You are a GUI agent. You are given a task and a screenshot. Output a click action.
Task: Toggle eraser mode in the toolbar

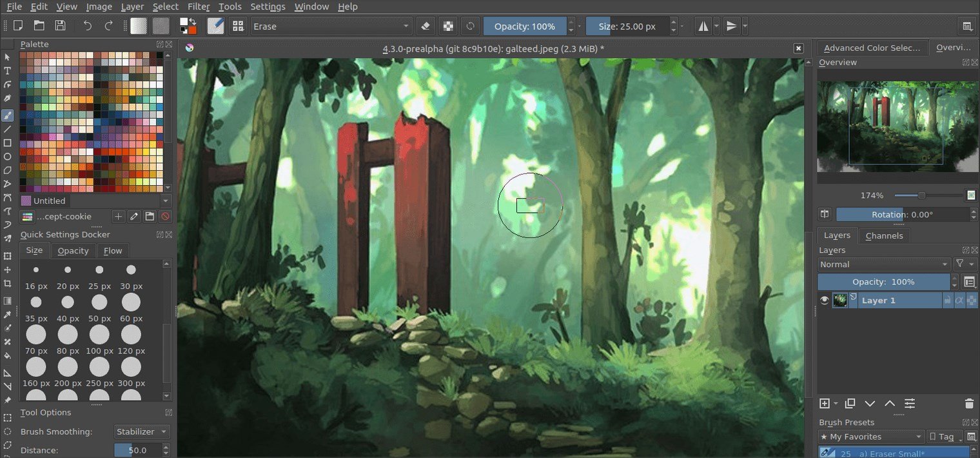pyautogui.click(x=425, y=26)
